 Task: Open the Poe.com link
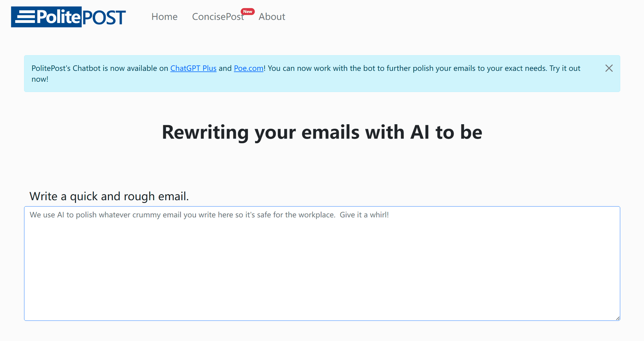click(x=248, y=68)
